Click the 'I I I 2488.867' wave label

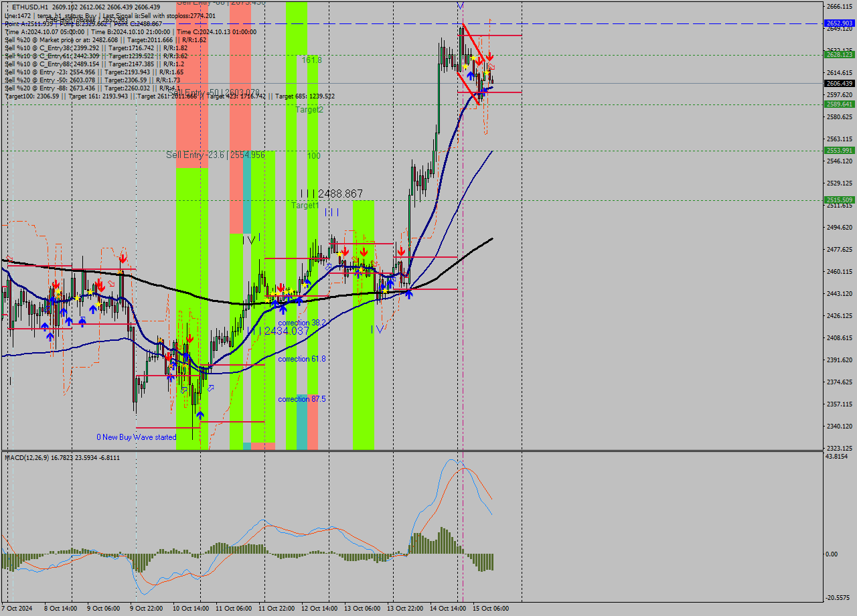pyautogui.click(x=331, y=194)
